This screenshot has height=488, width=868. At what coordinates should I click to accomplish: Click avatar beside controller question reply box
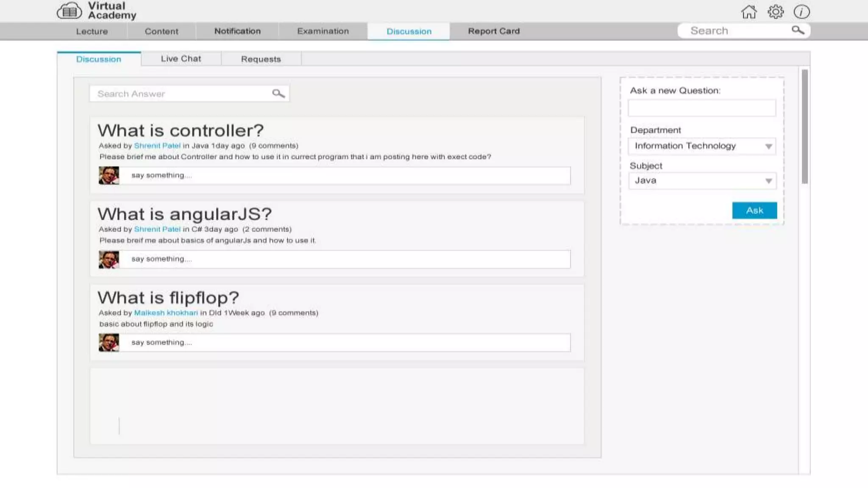(109, 175)
